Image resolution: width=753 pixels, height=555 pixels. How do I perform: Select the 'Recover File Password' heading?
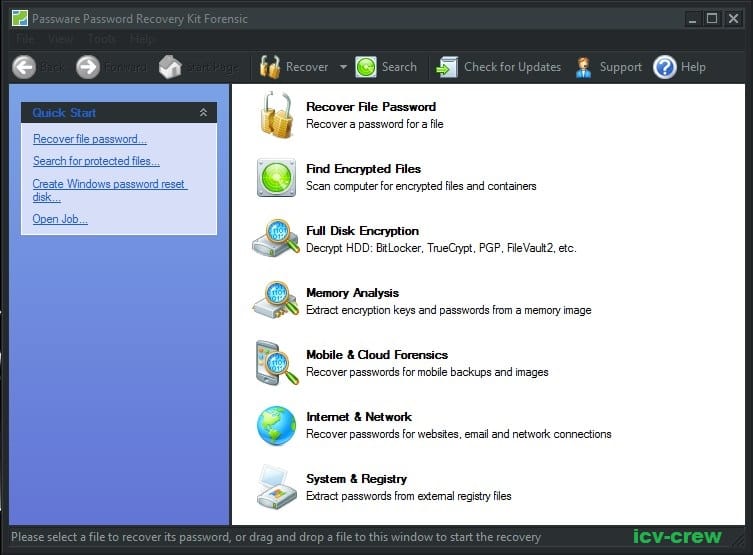tap(371, 107)
